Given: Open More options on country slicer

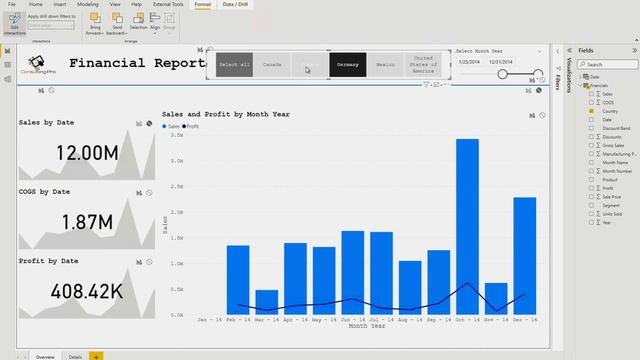Looking at the screenshot, I should coord(446,85).
